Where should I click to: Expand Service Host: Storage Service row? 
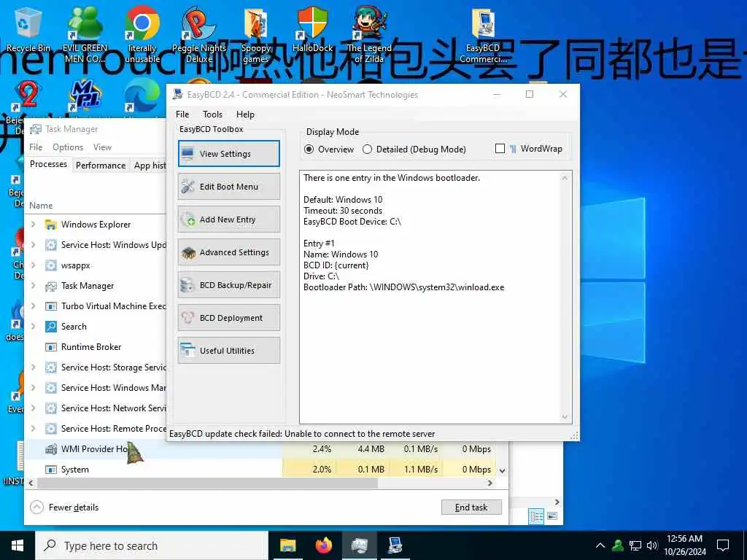point(33,367)
